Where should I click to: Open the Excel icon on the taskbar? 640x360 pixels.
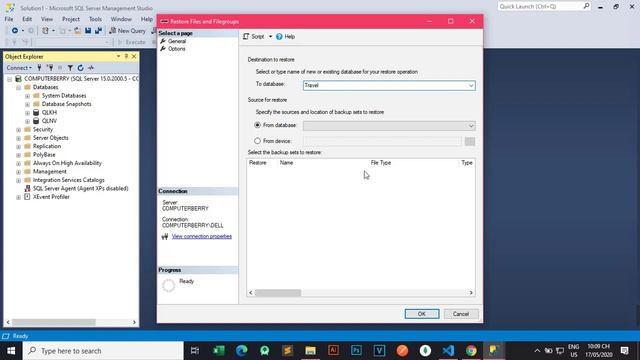pos(219,351)
